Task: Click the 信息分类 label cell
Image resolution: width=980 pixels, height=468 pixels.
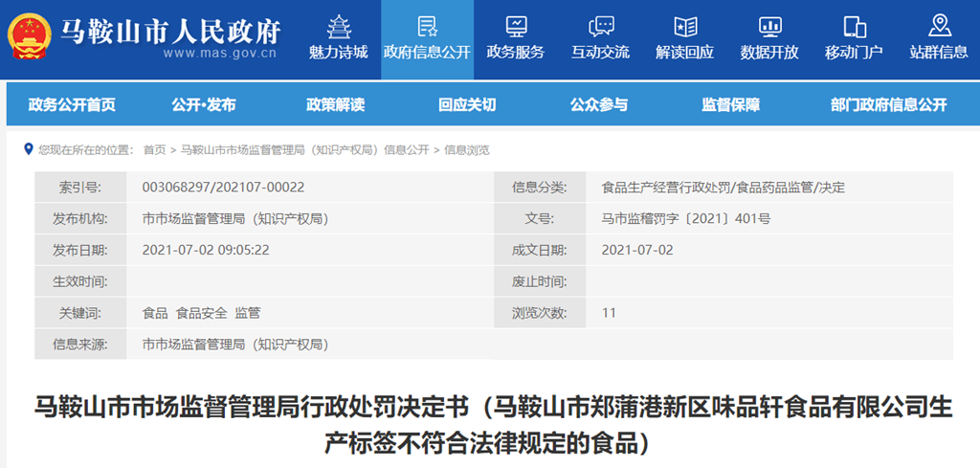Action: [540, 187]
